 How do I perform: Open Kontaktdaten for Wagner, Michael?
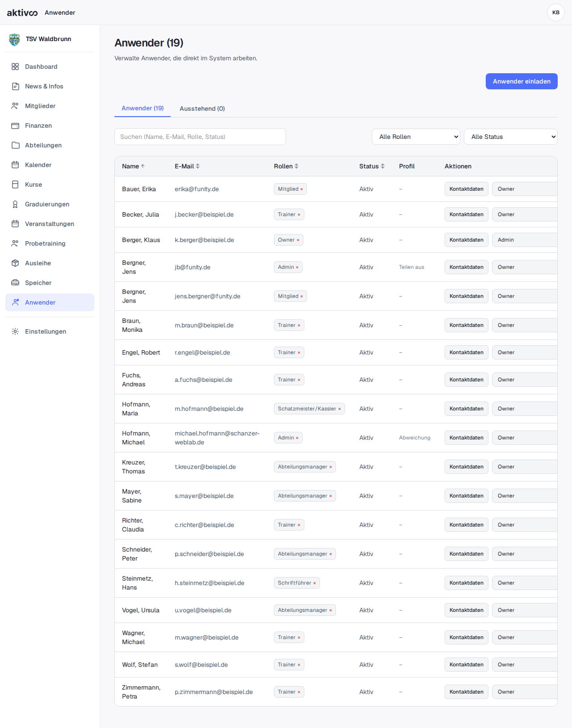[467, 637]
